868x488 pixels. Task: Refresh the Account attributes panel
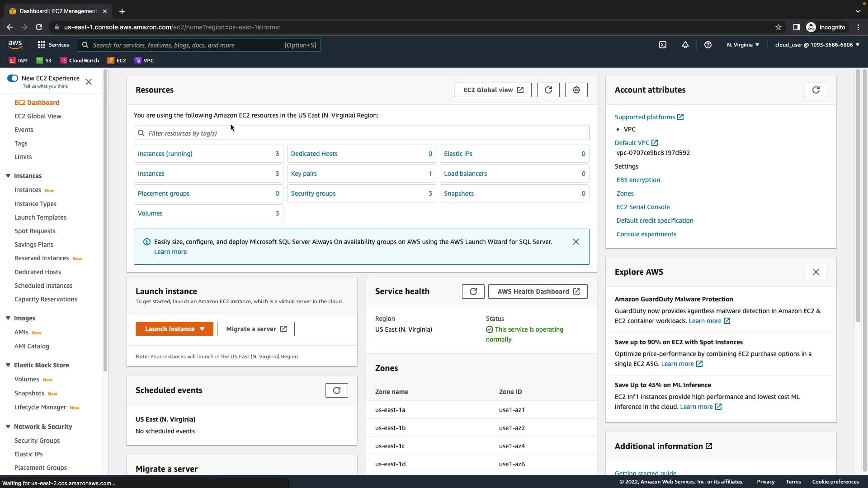pyautogui.click(x=816, y=90)
